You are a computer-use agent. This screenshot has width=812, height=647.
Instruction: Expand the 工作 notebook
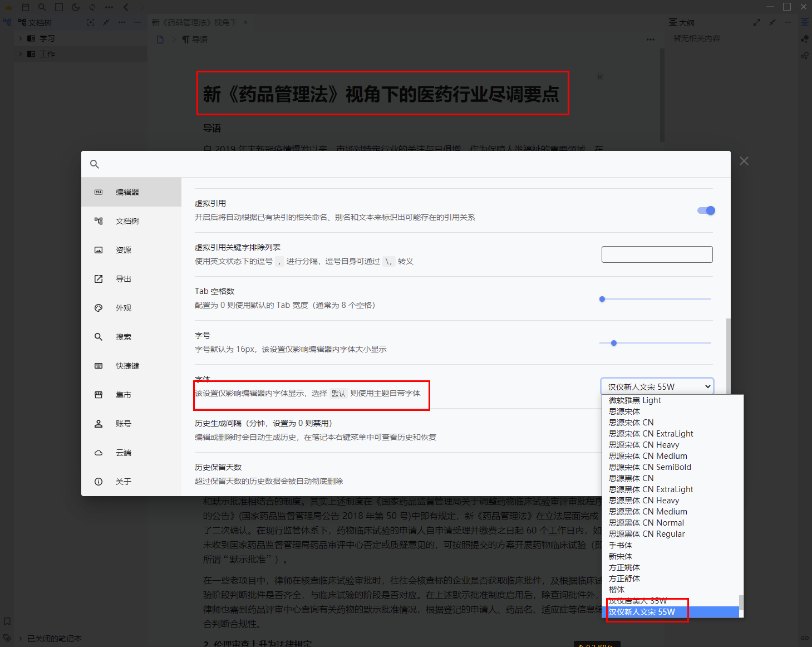(x=21, y=54)
